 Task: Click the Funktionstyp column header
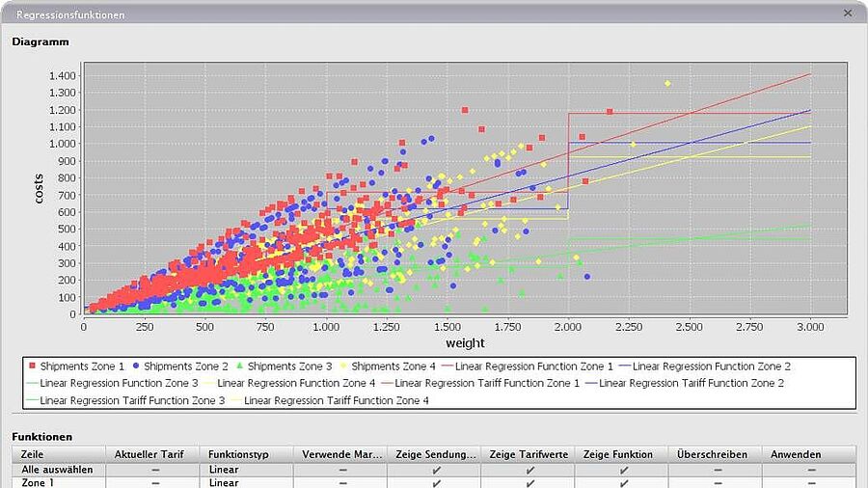(x=247, y=454)
